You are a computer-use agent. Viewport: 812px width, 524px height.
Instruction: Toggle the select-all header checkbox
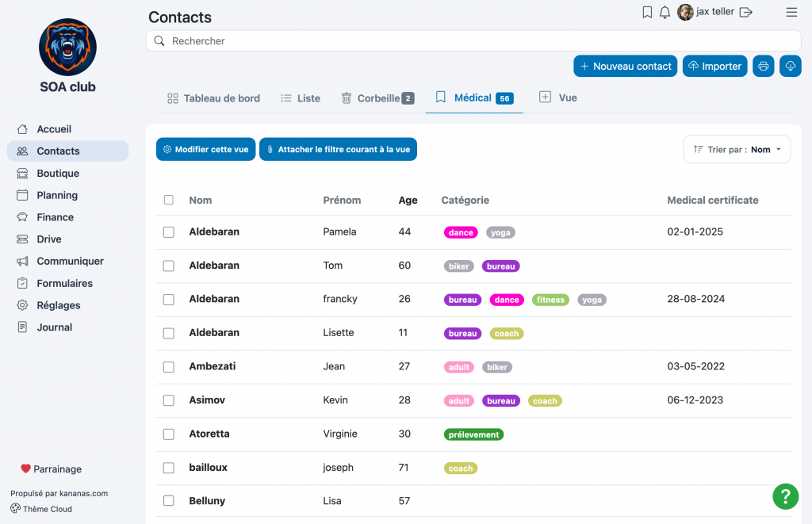(x=169, y=200)
